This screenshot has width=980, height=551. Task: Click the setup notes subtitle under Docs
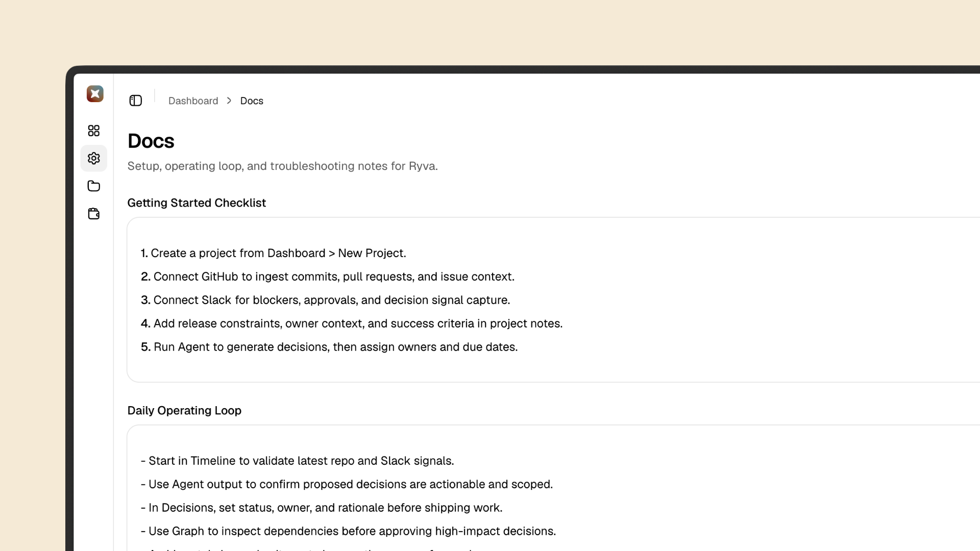[x=282, y=166]
